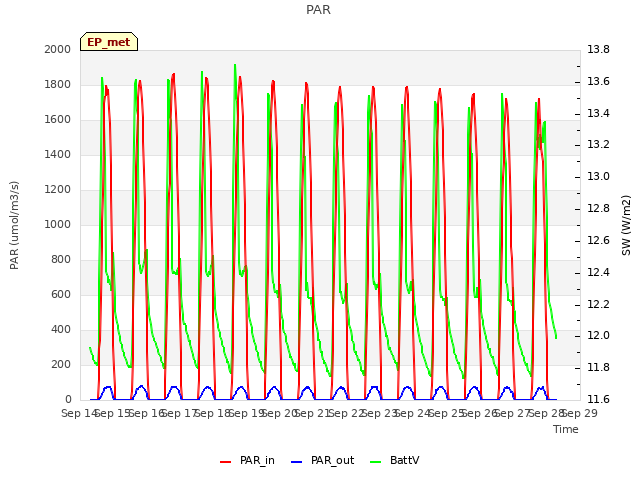Click the PAR (umol/m3/s) axis label

[14, 225]
